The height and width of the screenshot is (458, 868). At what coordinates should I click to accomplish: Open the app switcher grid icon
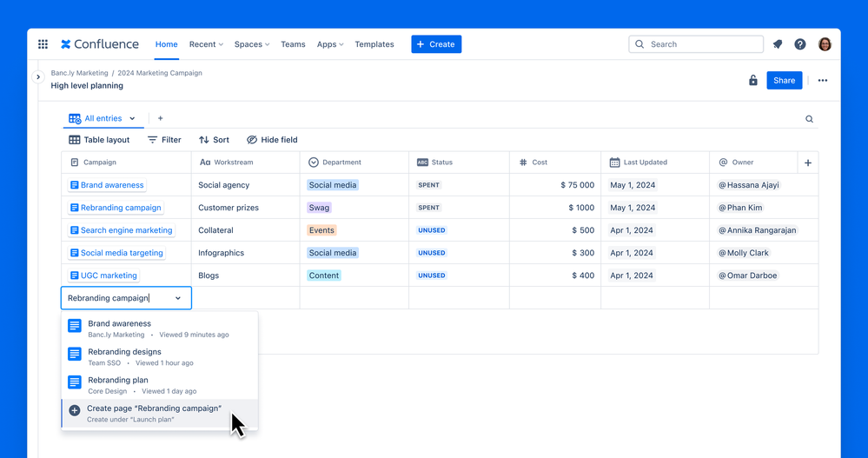(x=43, y=44)
